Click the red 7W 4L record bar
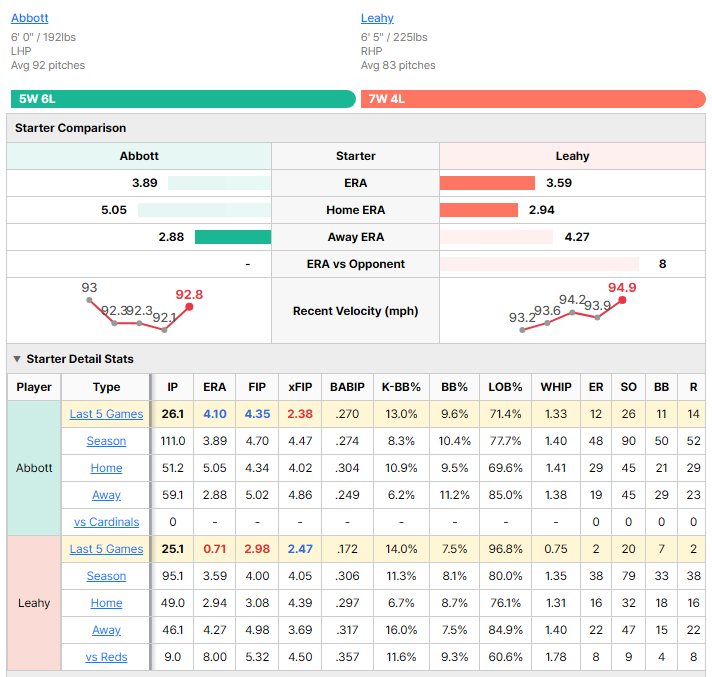The width and height of the screenshot is (712, 677). pos(533,99)
